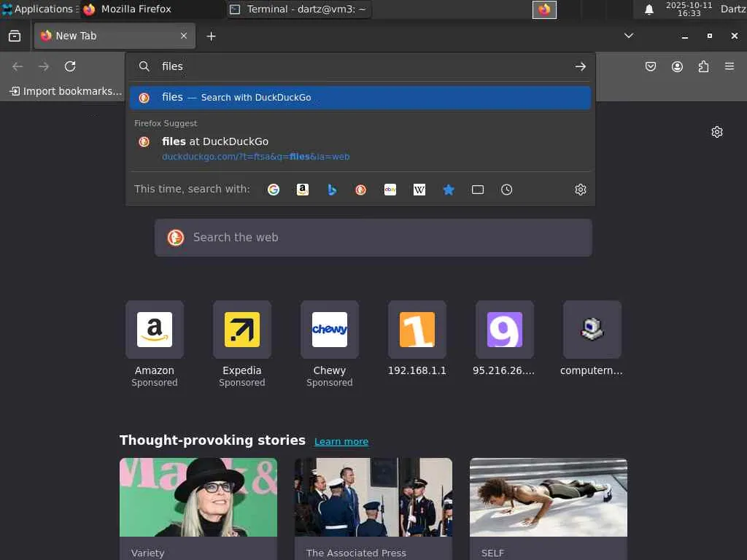Click Import bookmarks button
Image resolution: width=747 pixels, height=560 pixels.
[66, 91]
